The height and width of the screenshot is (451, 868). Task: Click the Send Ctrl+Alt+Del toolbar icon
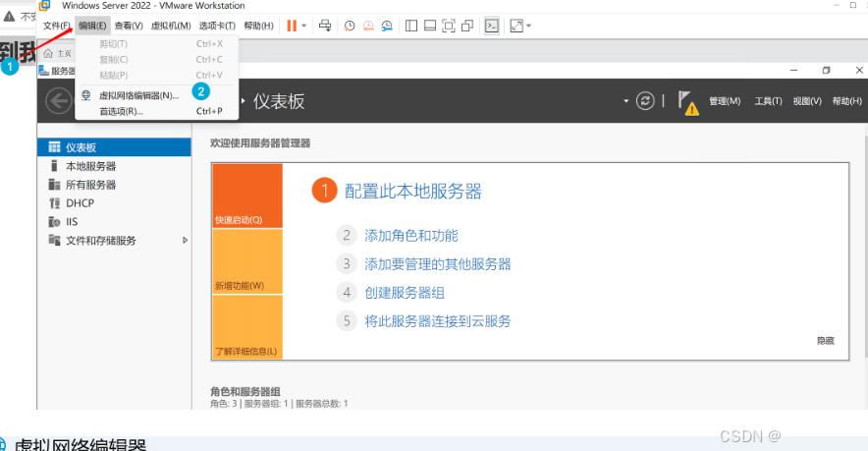[x=325, y=26]
